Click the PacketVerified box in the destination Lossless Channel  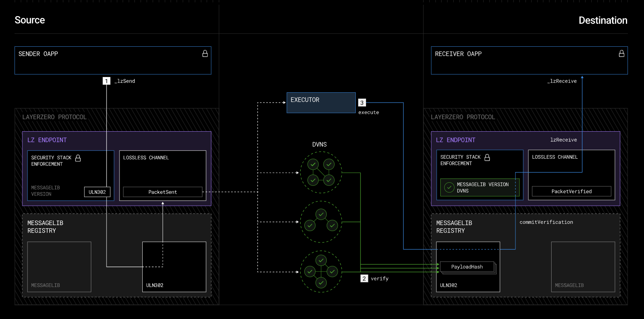(572, 191)
